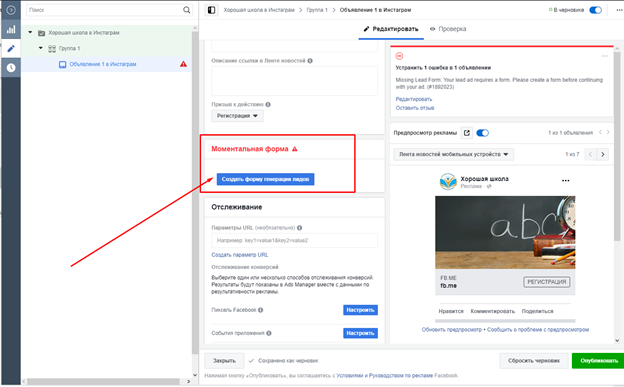Viewport: 624px width, 387px height.
Task: Click the Условиями и Руководством по рекламе link
Action: point(384,375)
